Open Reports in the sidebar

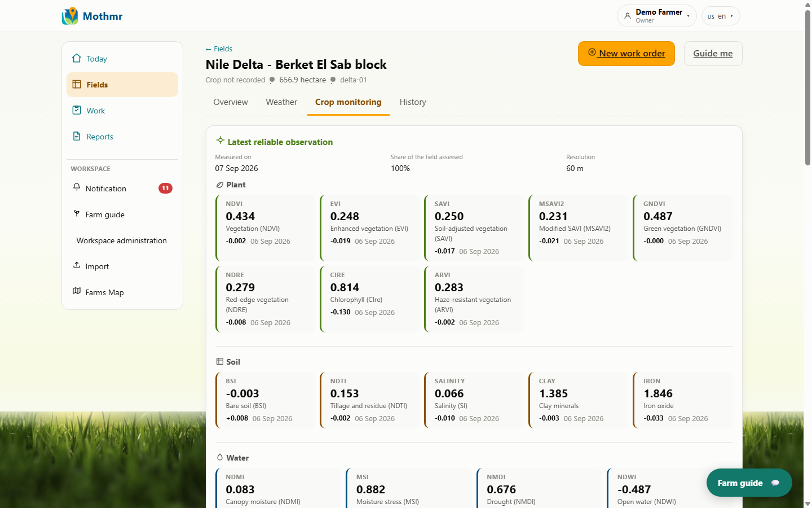point(122,137)
